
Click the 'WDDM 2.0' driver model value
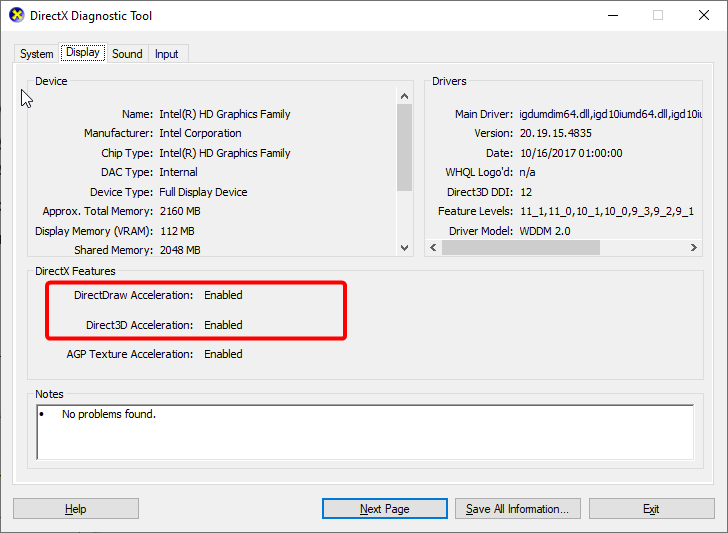pos(545,231)
